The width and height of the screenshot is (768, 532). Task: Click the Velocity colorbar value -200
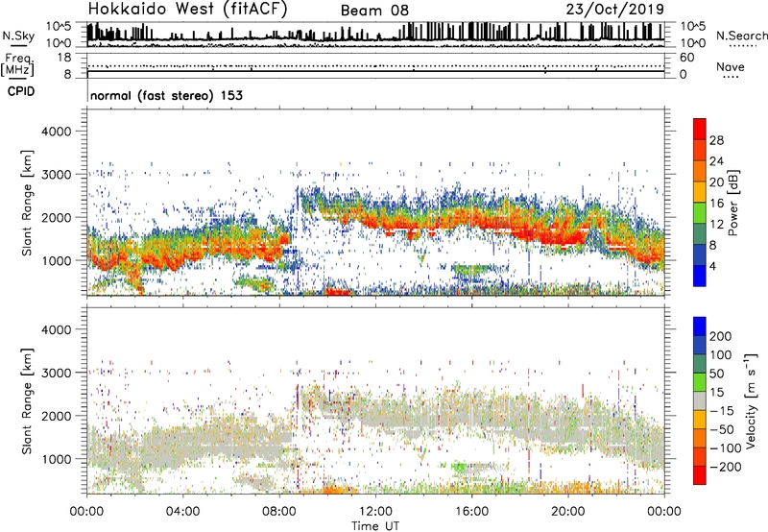pyautogui.click(x=724, y=467)
